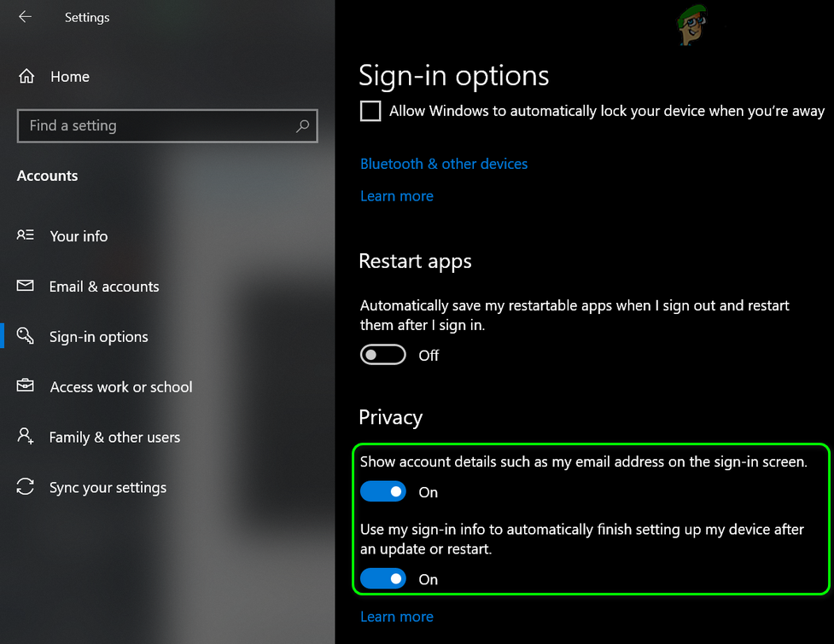Open Bluetooth & other devices link
Viewport: 834px width, 644px height.
[x=444, y=164]
